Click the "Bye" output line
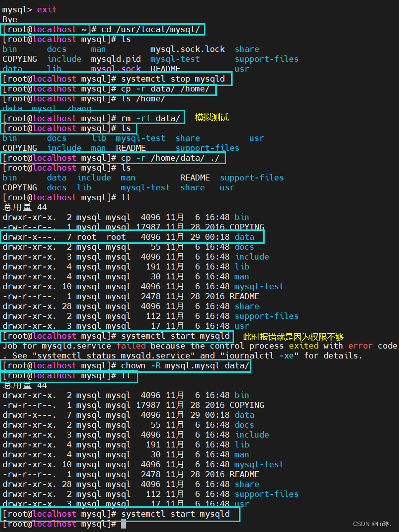 click(10, 19)
